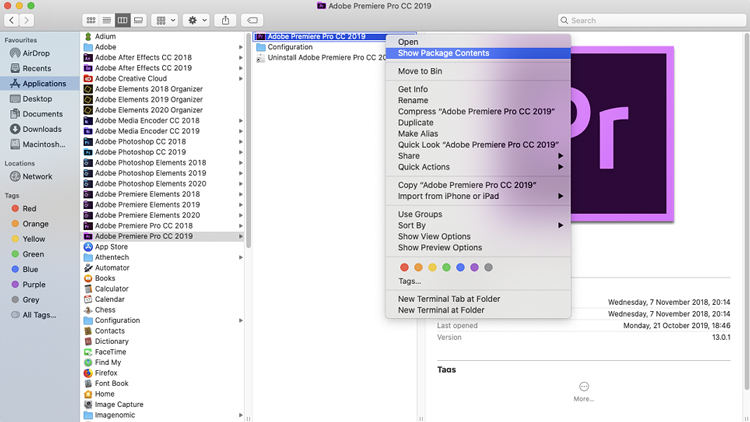Viewport: 750px width, 422px height.
Task: Select Firefox in the applications list
Action: pyautogui.click(x=106, y=373)
